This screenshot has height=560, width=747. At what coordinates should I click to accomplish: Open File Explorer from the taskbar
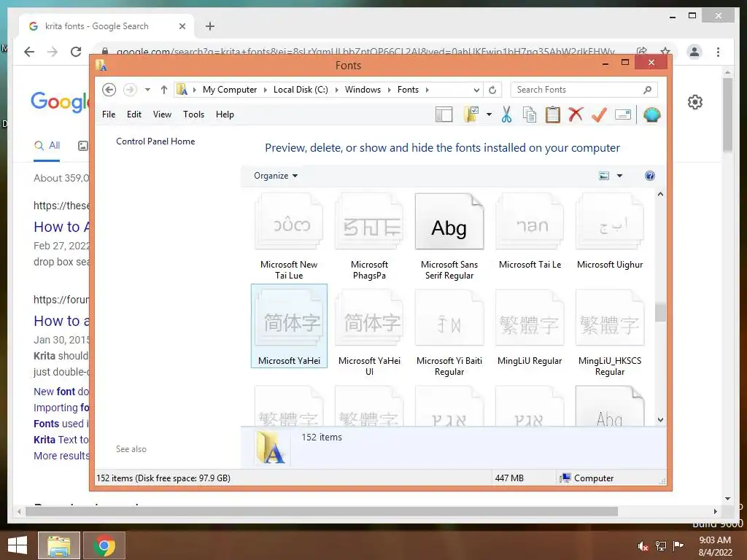tap(58, 545)
